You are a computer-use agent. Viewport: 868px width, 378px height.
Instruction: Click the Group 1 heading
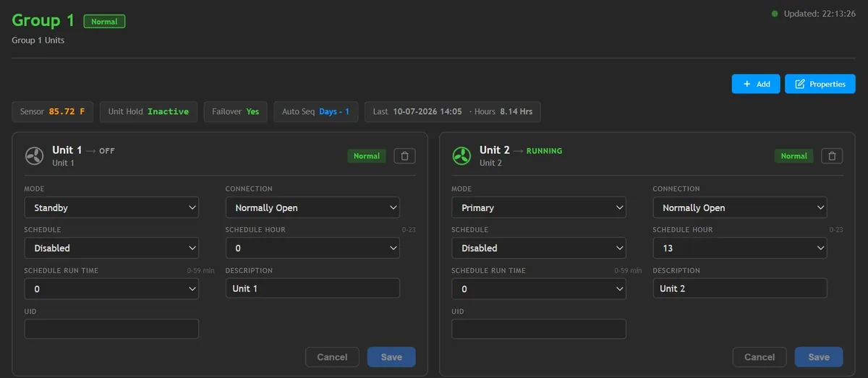[43, 21]
